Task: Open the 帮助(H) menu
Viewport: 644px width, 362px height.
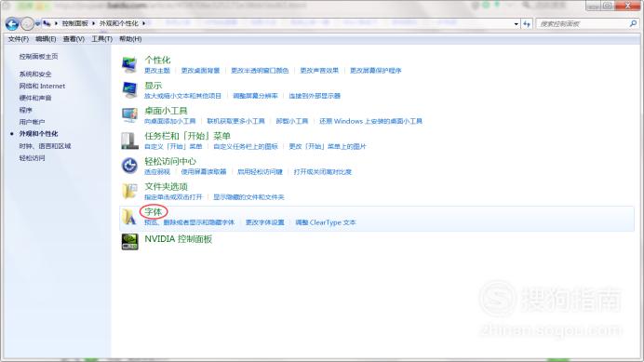Action: click(x=130, y=39)
